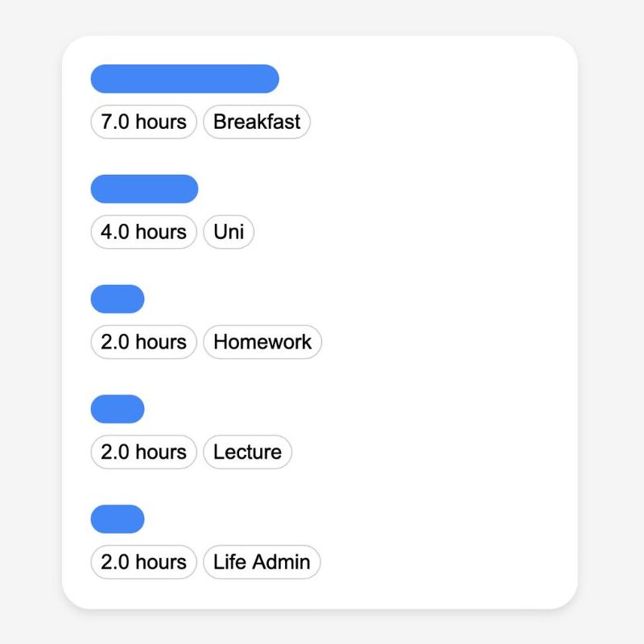Select the Uni label chip

point(229,232)
